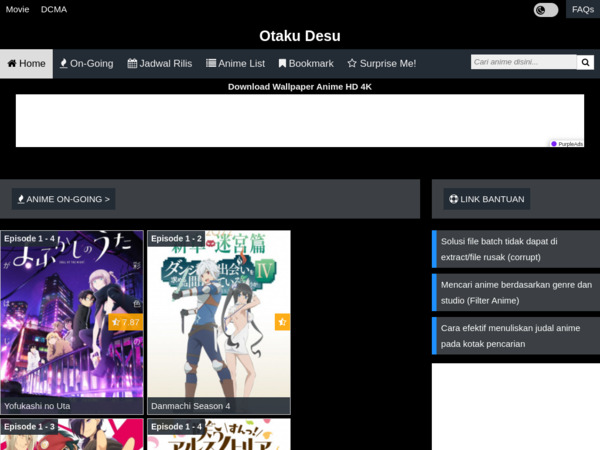Viewport: 600px width, 450px height.
Task: Open the Bookmark menu item
Action: (306, 64)
